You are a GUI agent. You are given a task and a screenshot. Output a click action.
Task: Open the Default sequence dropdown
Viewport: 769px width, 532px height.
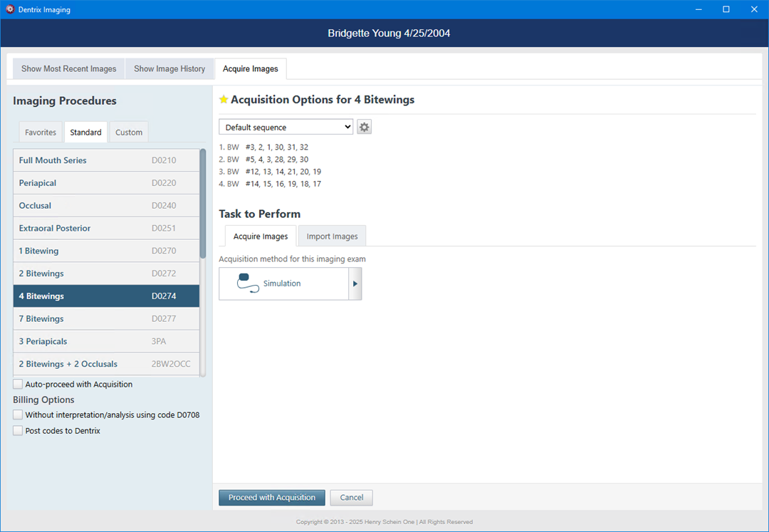click(286, 127)
